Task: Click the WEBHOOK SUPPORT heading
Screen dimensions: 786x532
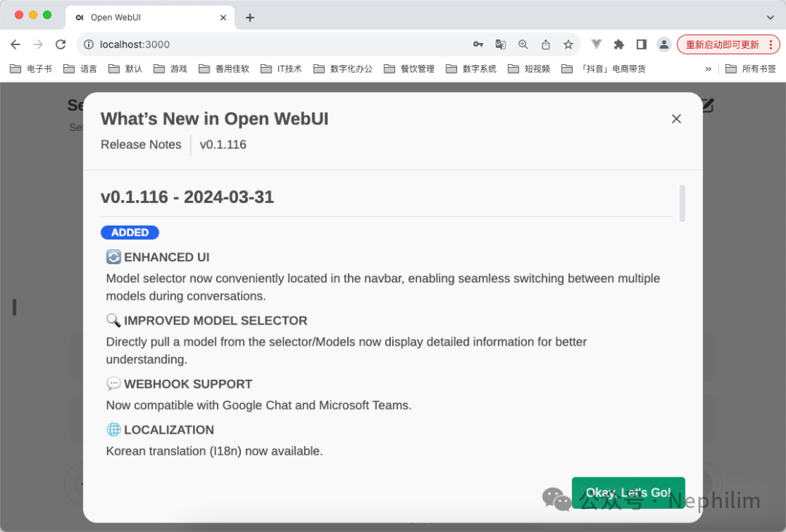Action: [188, 384]
